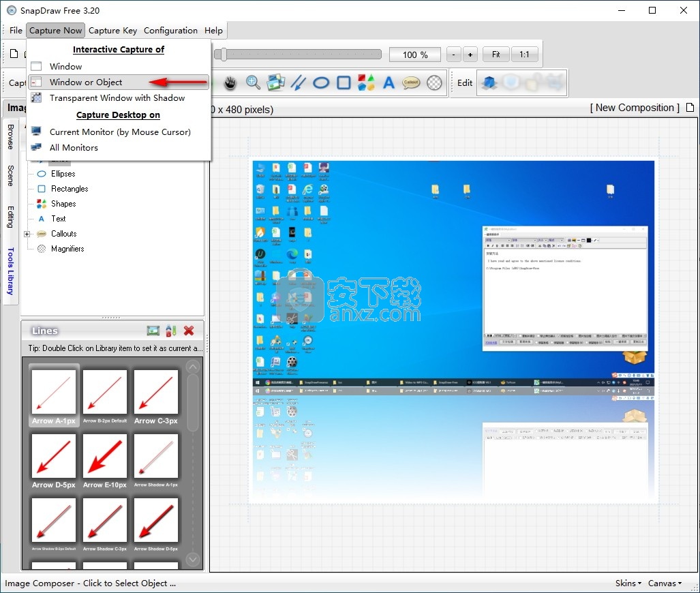Click the Lines panel sort icon

pyautogui.click(x=171, y=331)
